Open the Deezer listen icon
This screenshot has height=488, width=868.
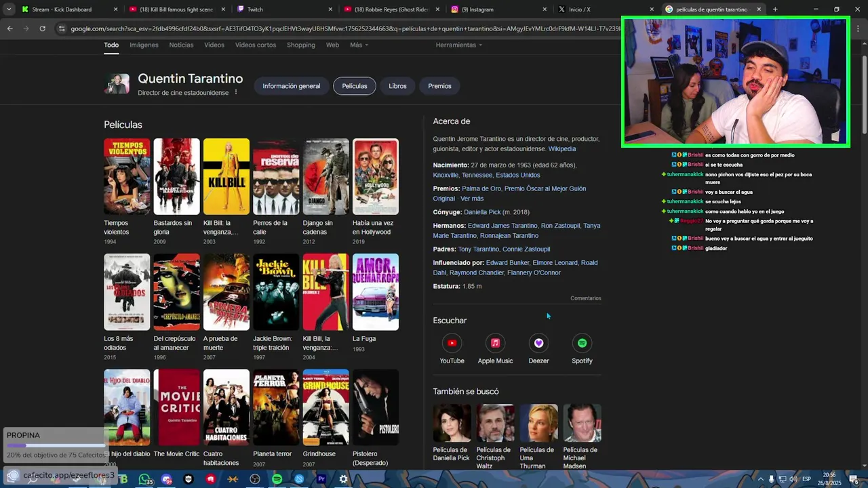pos(538,343)
